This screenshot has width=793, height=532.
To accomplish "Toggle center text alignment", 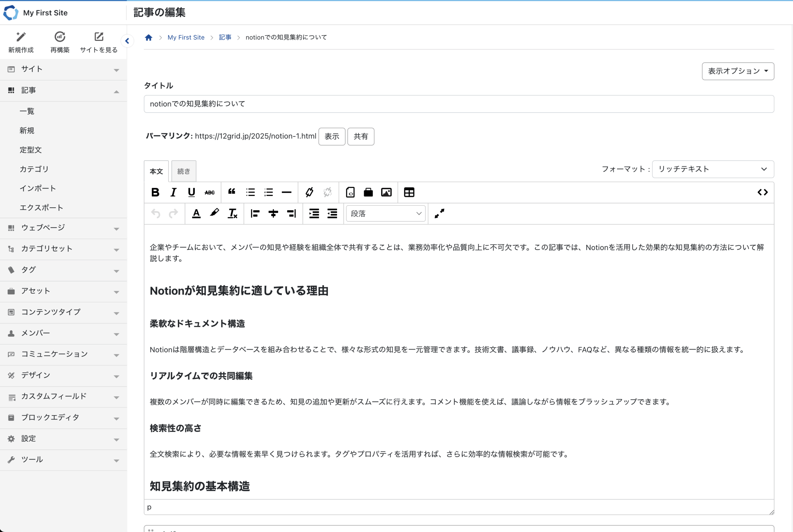I will point(273,213).
